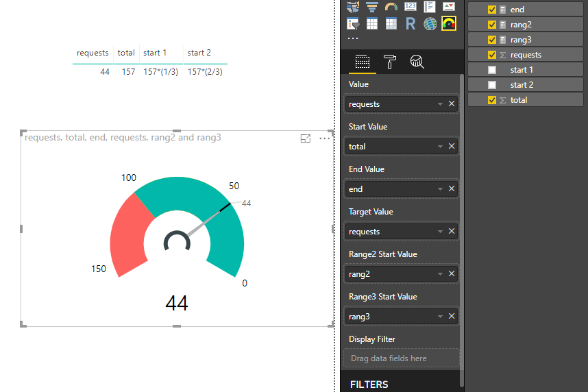Image resolution: width=588 pixels, height=392 pixels.
Task: Check the 'start 1' field checkbox
Action: coord(492,70)
